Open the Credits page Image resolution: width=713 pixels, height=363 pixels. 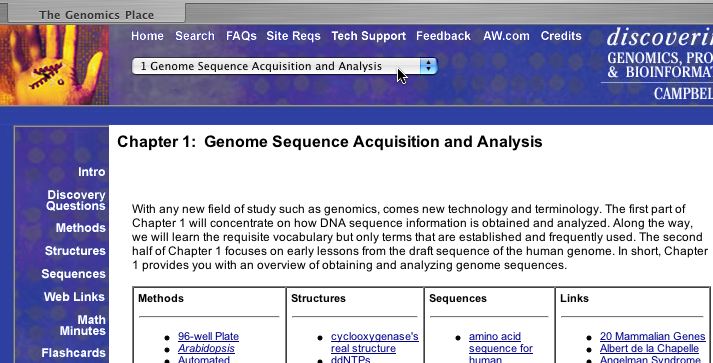click(561, 36)
